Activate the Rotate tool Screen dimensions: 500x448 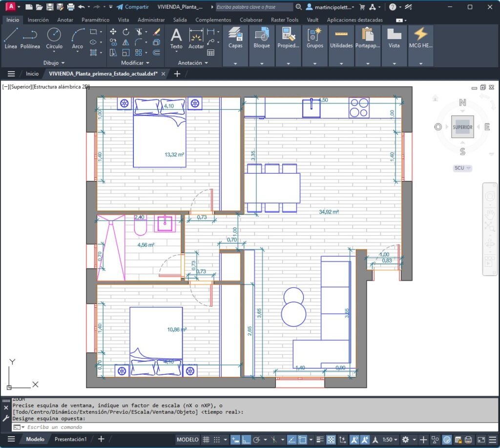pyautogui.click(x=126, y=32)
